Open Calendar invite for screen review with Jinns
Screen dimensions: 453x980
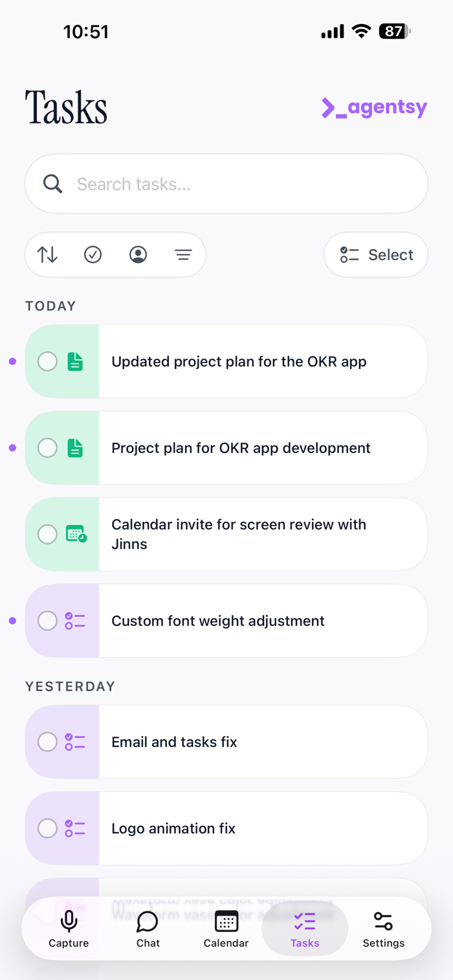click(226, 534)
